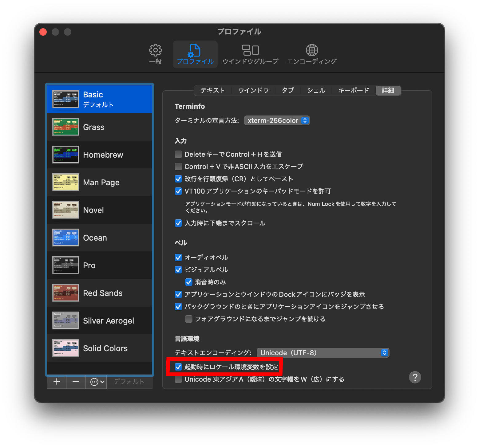Open the ウインドウグループ panel icon
Viewport: 479px width, 448px height.
pyautogui.click(x=250, y=54)
